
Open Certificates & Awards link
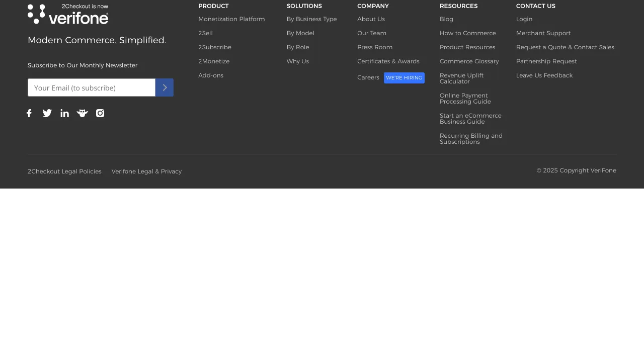click(388, 61)
